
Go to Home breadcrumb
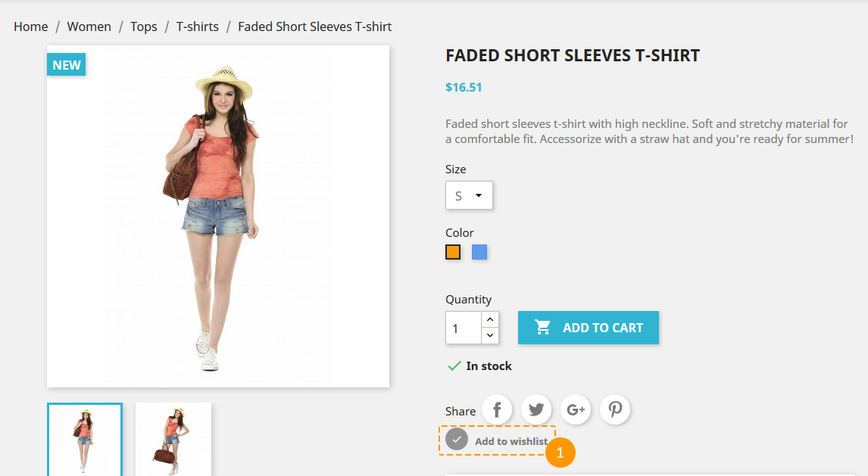31,26
